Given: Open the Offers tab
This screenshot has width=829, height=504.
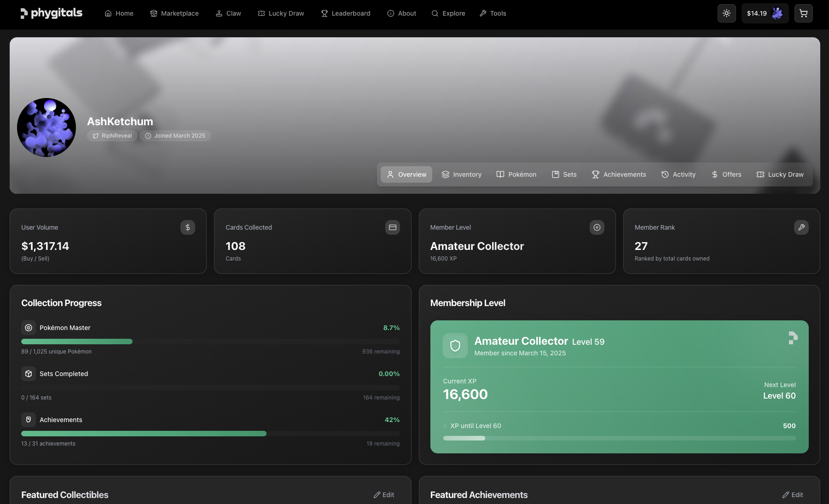Looking at the screenshot, I should 726,174.
